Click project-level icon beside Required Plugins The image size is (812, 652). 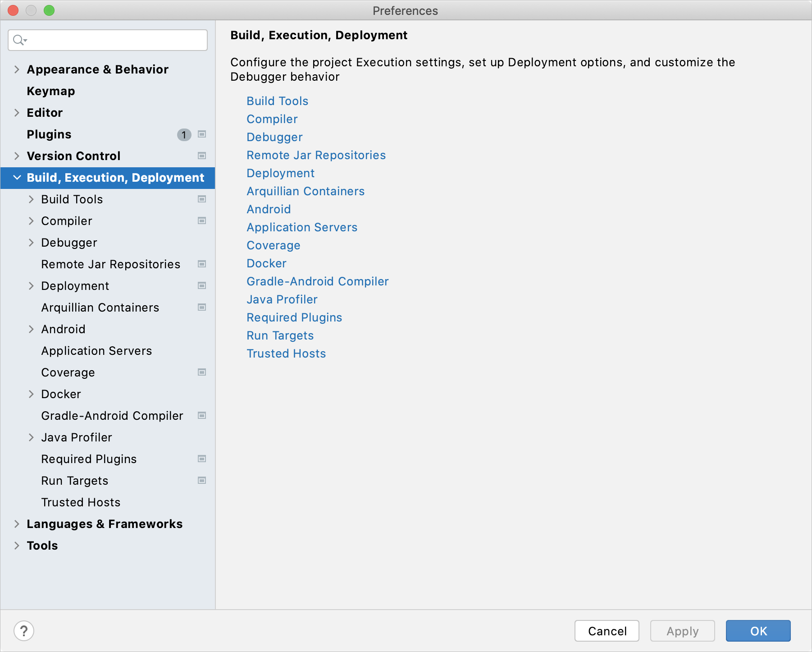[202, 459]
